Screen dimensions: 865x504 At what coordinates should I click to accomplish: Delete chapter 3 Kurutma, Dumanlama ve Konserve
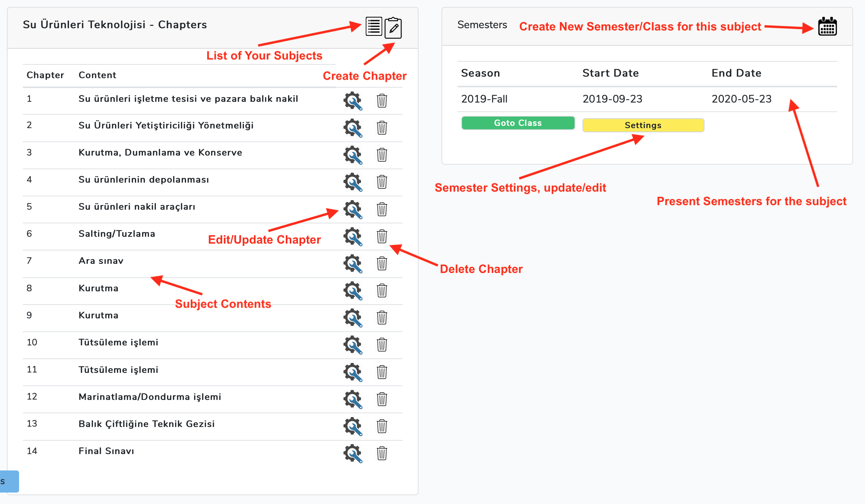(x=382, y=155)
